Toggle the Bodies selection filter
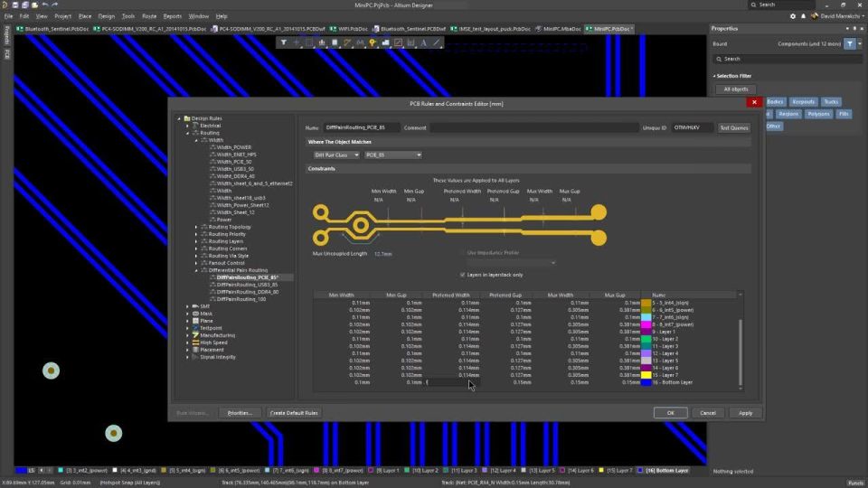 tap(775, 102)
